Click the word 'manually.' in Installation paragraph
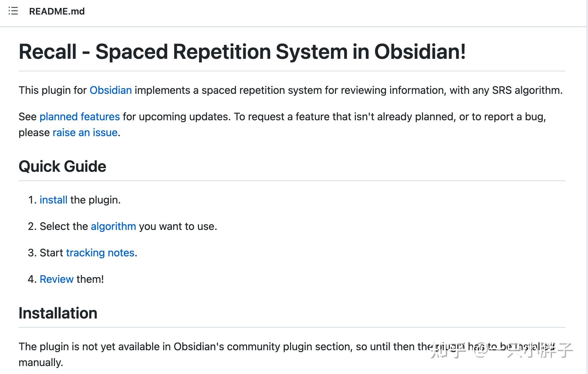Viewport: 588px width, 374px height. click(41, 362)
